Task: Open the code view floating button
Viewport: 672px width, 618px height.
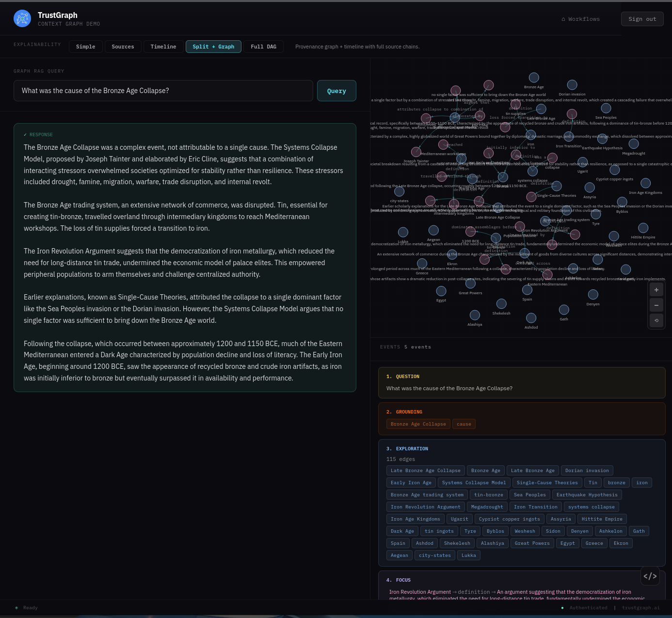Action: pyautogui.click(x=650, y=576)
